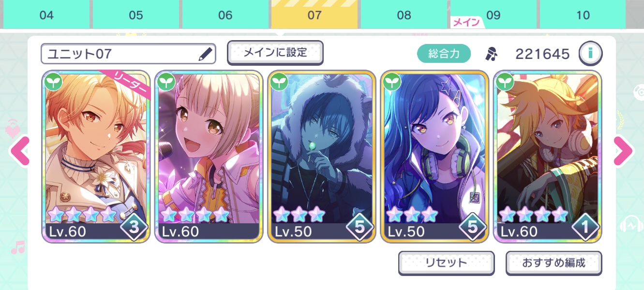This screenshot has width=644, height=290.
Task: Click the メインに設定 button
Action: point(275,53)
